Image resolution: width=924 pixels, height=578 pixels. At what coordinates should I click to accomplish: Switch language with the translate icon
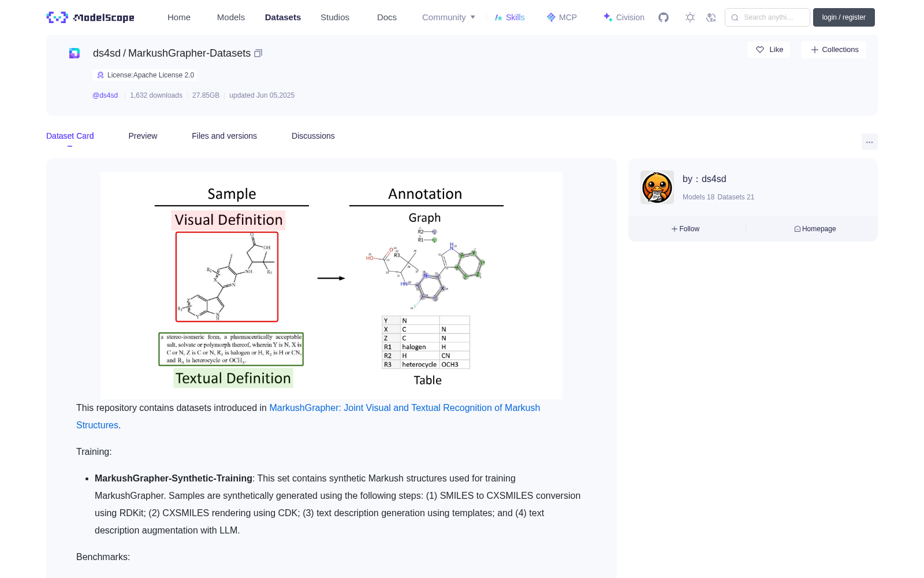coord(711,17)
